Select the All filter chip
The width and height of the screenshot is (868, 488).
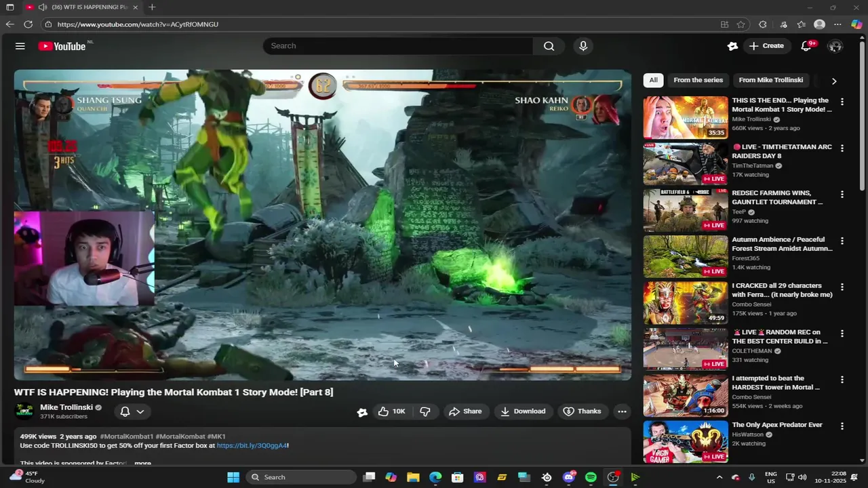tap(653, 80)
